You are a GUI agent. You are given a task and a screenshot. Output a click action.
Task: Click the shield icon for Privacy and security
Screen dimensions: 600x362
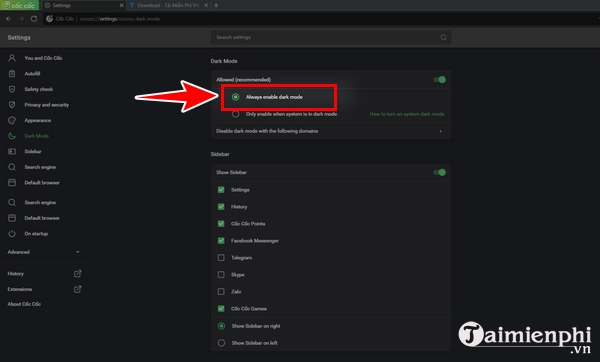(x=12, y=105)
